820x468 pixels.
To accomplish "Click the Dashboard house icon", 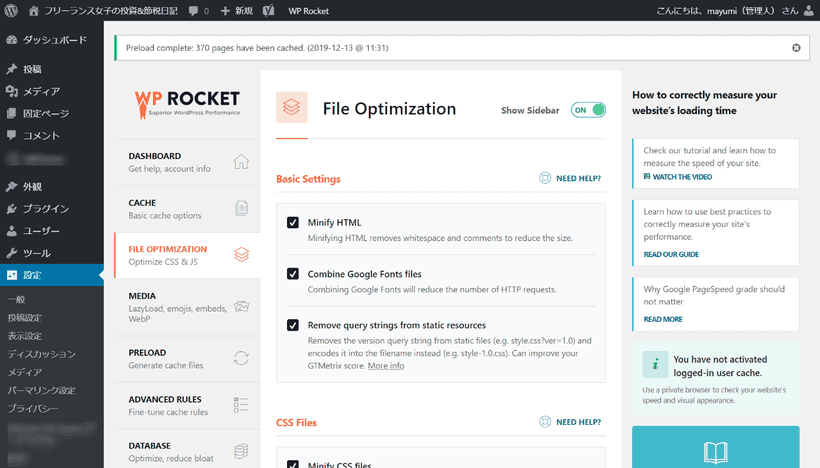I will 241,162.
